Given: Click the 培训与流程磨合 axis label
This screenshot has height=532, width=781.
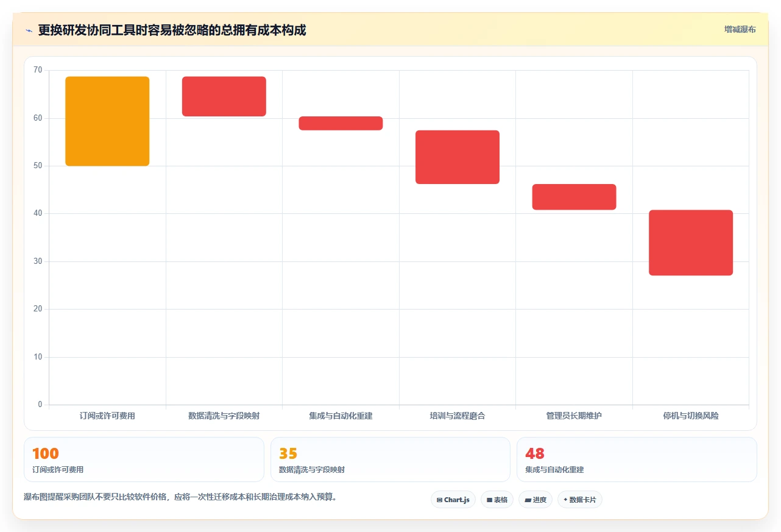Looking at the screenshot, I should click(x=458, y=416).
